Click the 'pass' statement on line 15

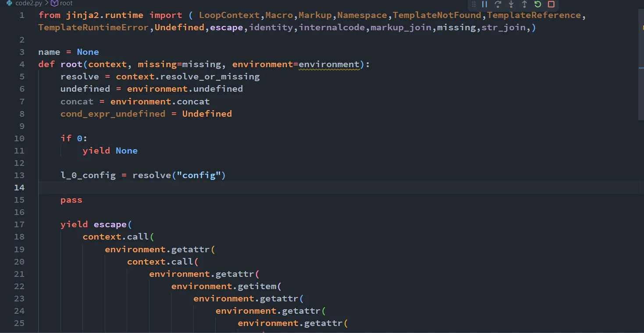coord(71,200)
